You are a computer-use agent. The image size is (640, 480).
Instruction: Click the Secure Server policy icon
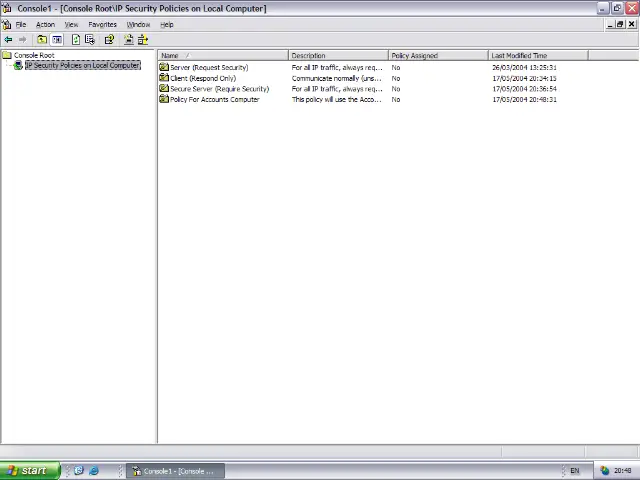(x=164, y=88)
